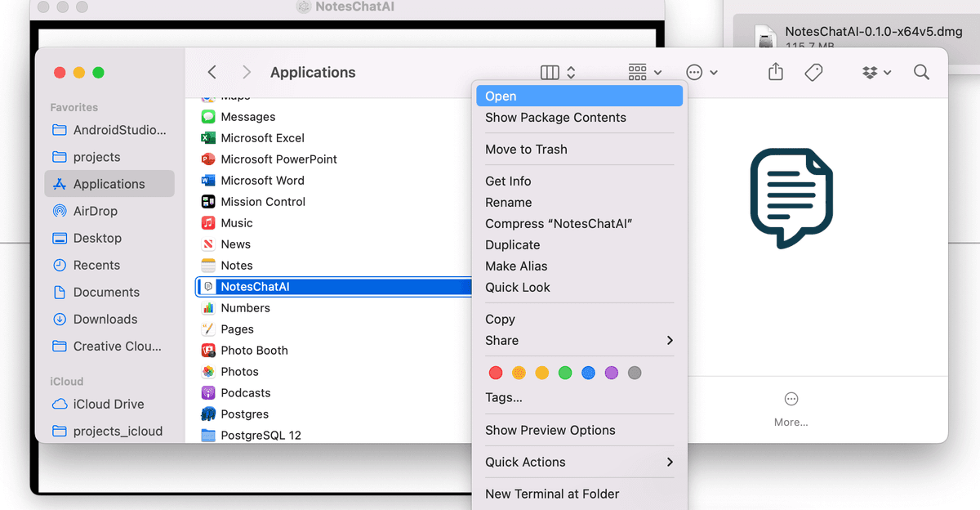Open Desktop from the sidebar
Screen dimensions: 980x510
point(109,238)
